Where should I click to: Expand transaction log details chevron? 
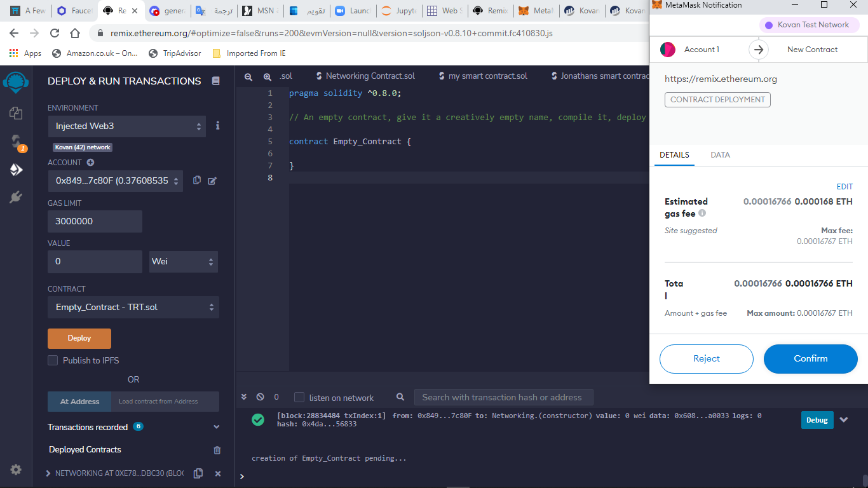point(844,419)
